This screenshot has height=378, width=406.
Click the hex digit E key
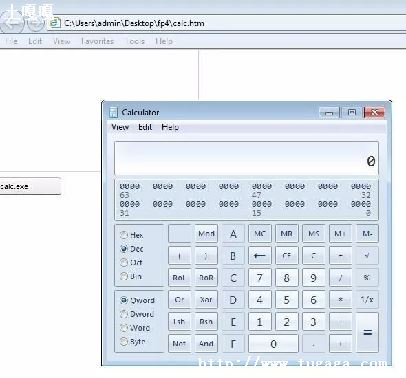[x=233, y=322]
